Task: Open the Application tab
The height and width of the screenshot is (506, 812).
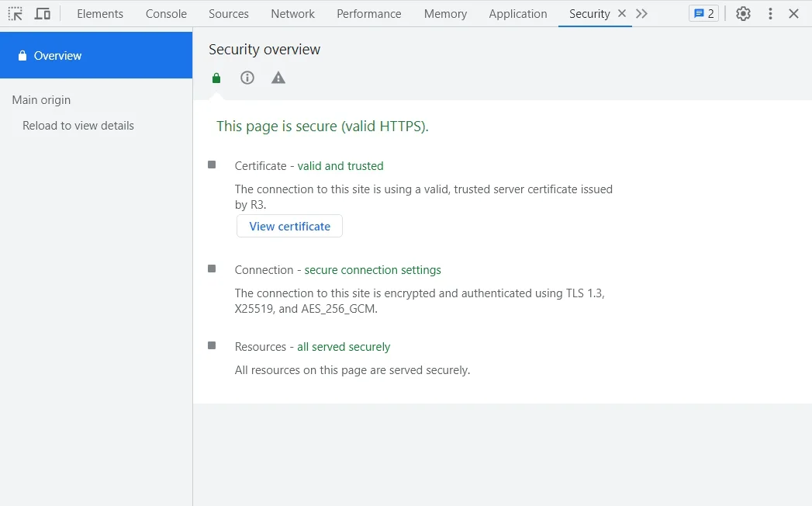Action: pyautogui.click(x=517, y=14)
